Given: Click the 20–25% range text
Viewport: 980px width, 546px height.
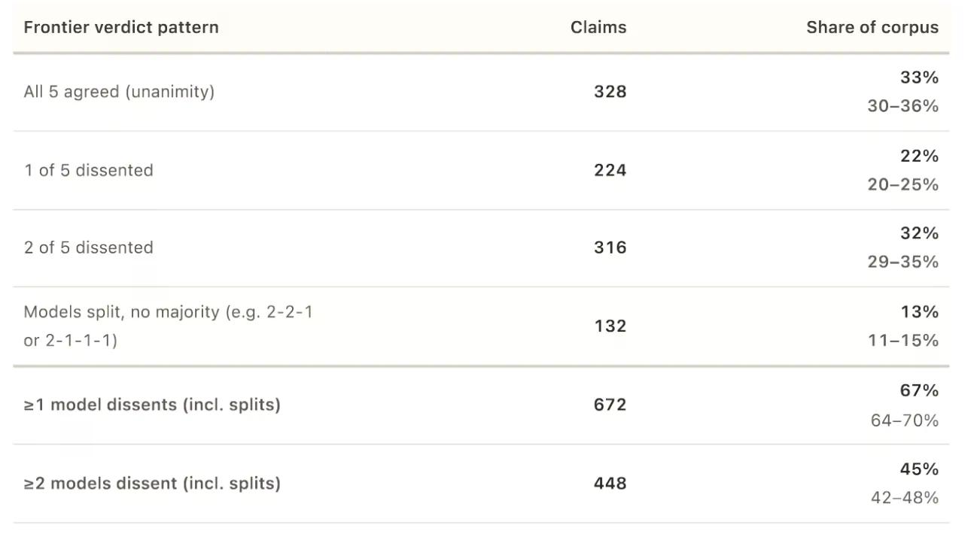Looking at the screenshot, I should click(903, 185).
